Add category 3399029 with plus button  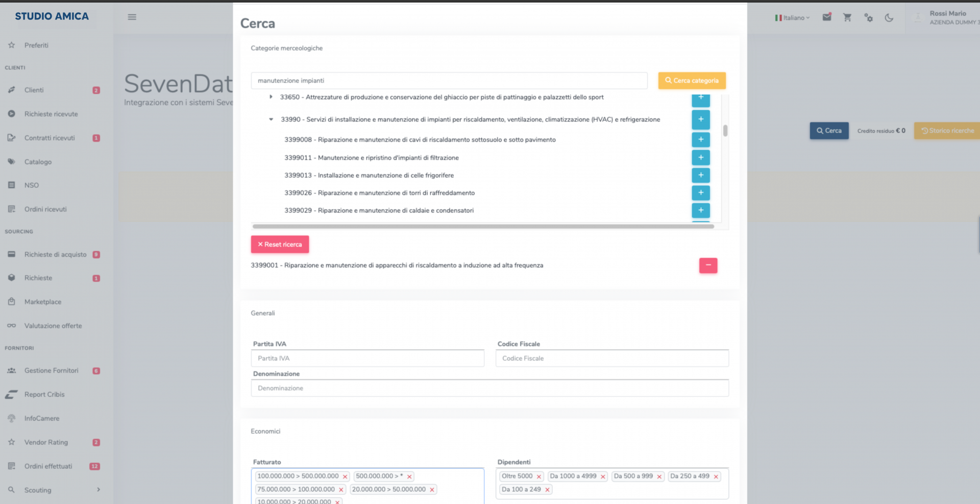701,210
